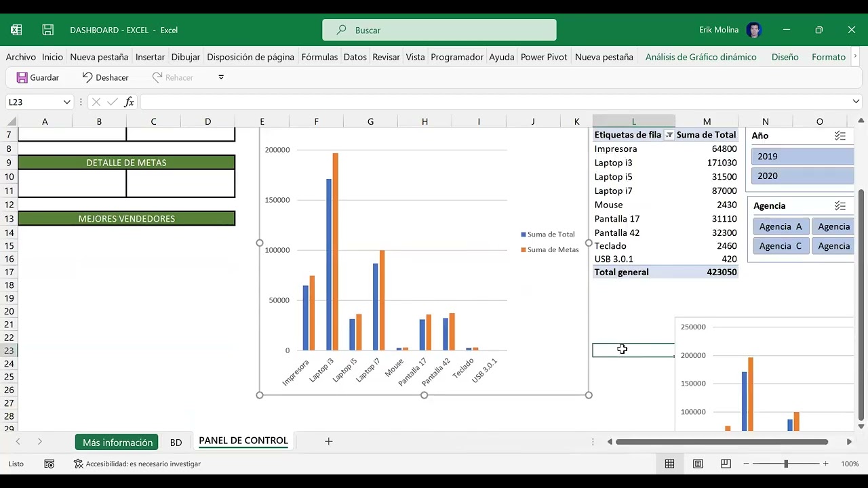Click the Suma de Total legend entry
Image resolution: width=868 pixels, height=488 pixels.
[x=547, y=234]
